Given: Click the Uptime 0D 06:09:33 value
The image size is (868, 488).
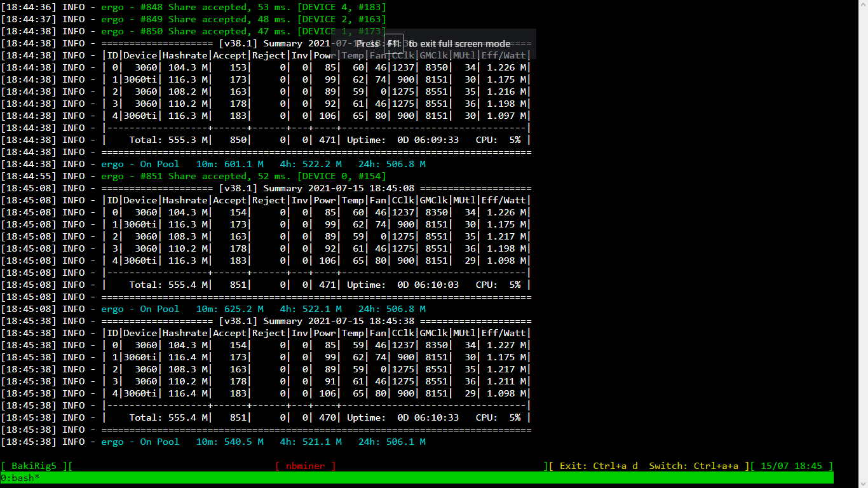Looking at the screenshot, I should pyautogui.click(x=428, y=140).
